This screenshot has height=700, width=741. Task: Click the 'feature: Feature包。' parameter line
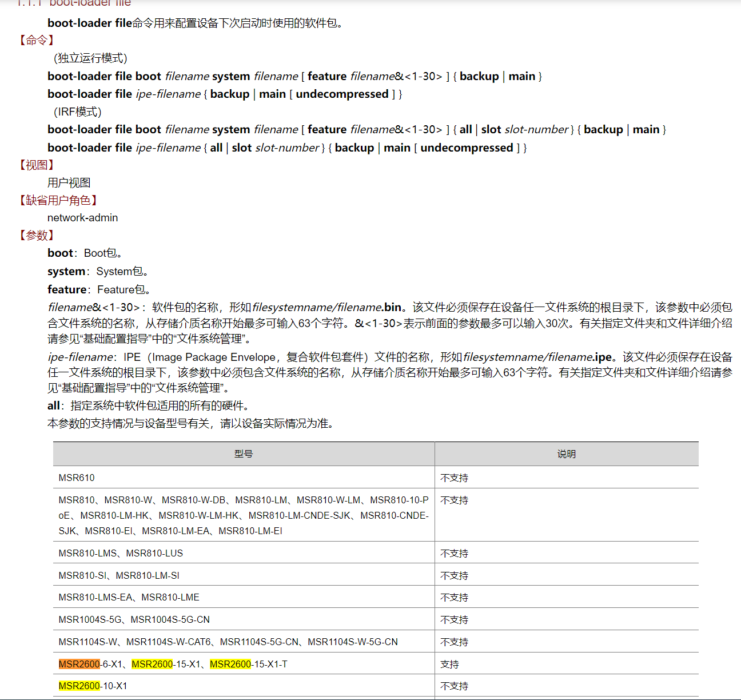click(x=99, y=289)
